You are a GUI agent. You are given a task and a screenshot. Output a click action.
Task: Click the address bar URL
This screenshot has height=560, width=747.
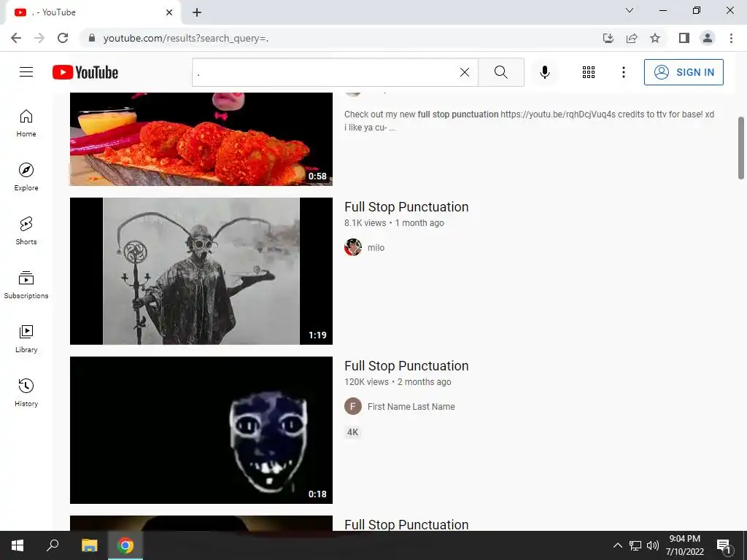186,38
